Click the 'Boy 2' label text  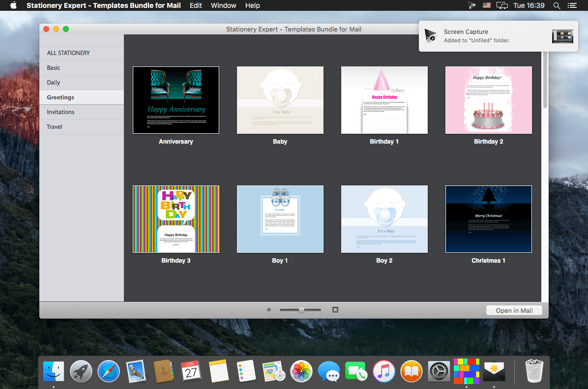coord(384,260)
